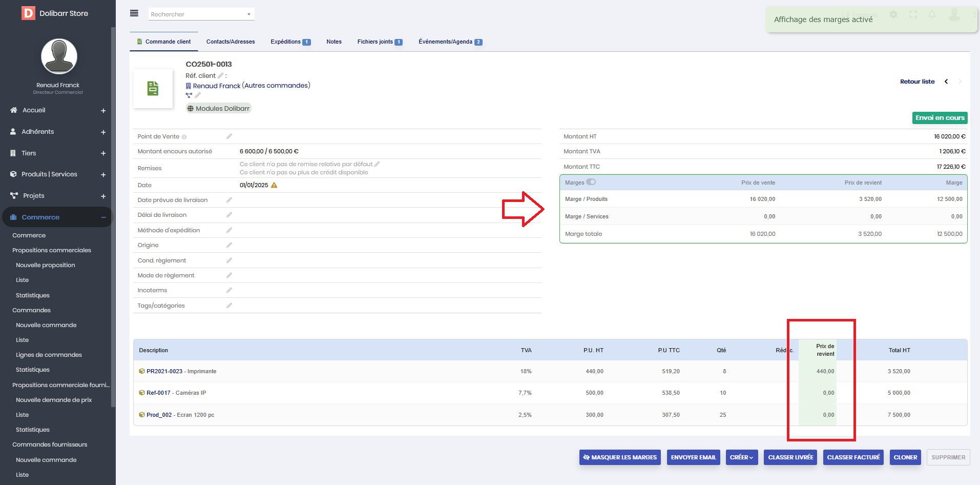
Task: Switch to the Expéditions tab
Action: (x=290, y=42)
